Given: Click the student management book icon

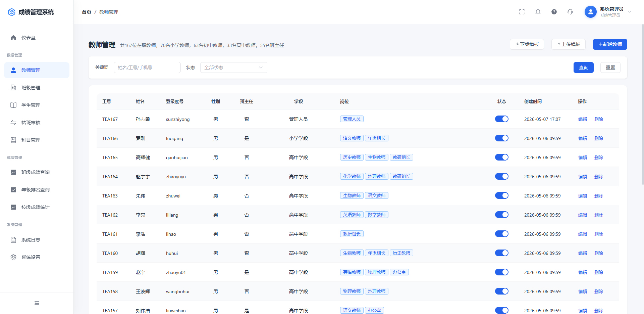Looking at the screenshot, I should 13,105.
